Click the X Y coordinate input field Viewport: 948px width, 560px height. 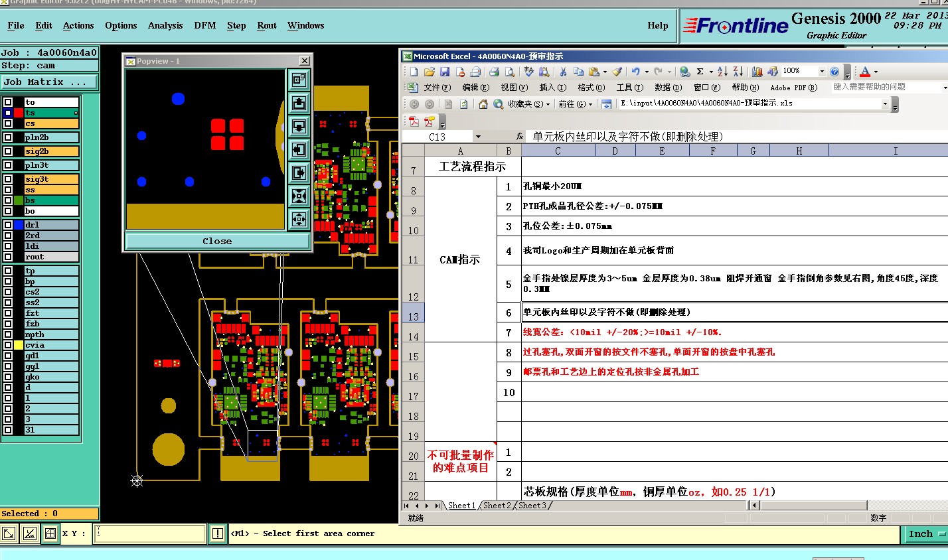click(149, 533)
